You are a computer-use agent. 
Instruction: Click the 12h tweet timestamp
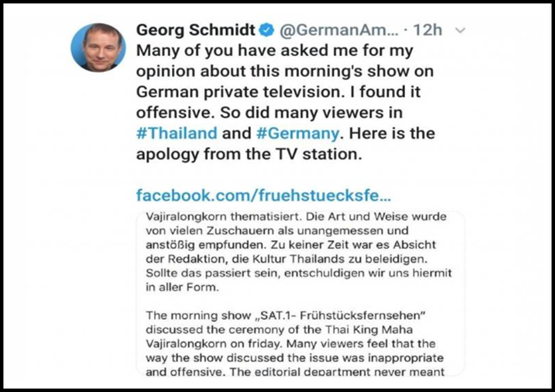point(427,30)
